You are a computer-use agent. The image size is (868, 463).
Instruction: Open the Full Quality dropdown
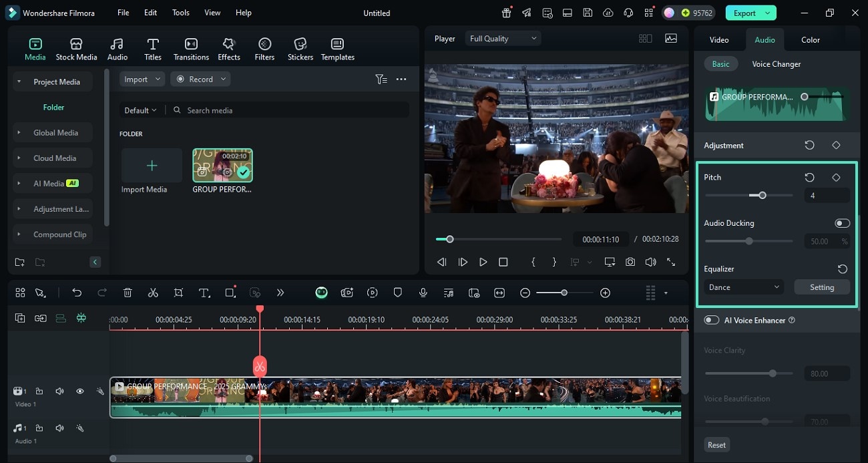(503, 39)
